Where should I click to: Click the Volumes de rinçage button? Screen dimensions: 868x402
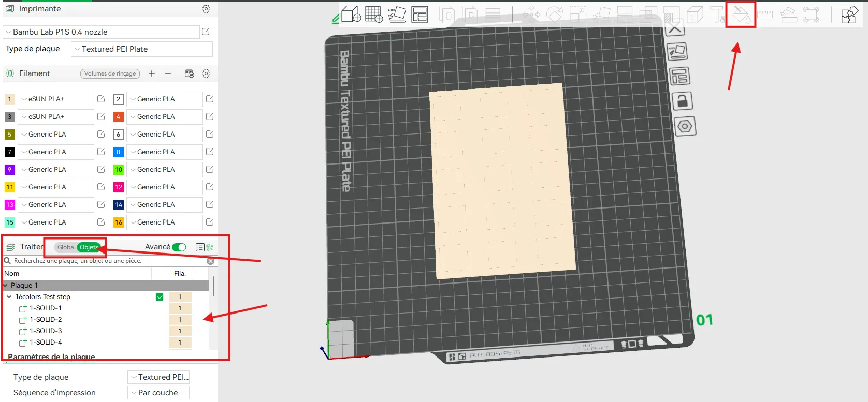point(110,73)
